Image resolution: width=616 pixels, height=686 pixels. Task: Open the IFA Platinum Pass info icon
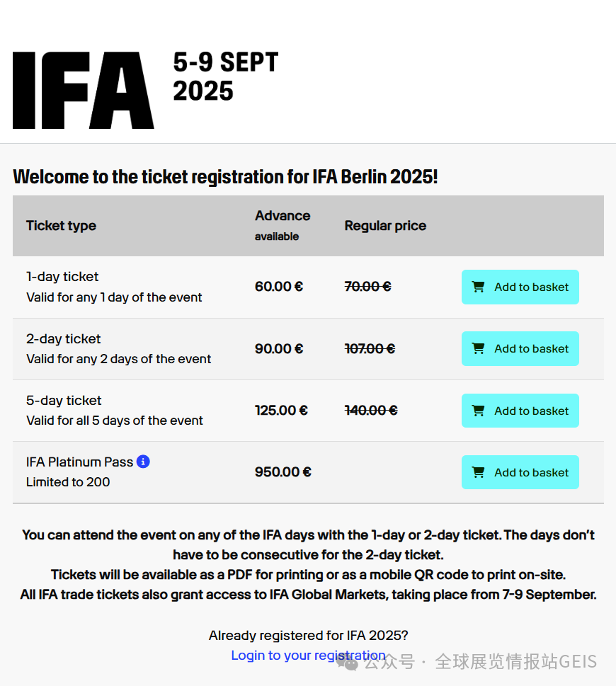143,462
